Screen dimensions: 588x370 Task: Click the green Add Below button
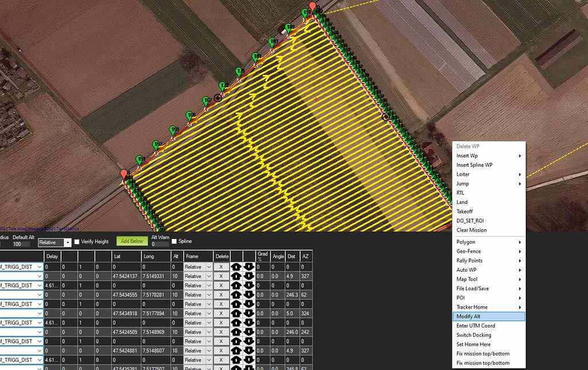[x=132, y=241]
